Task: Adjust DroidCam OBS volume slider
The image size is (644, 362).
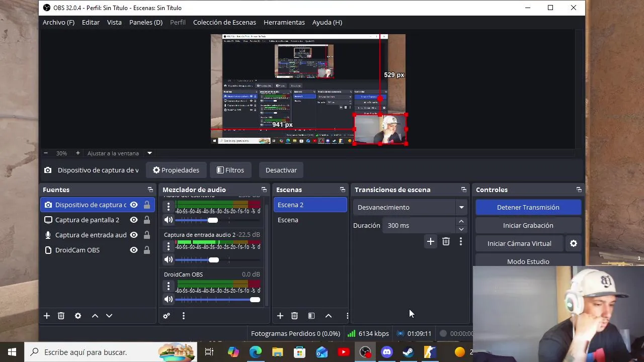Action: click(x=218, y=300)
